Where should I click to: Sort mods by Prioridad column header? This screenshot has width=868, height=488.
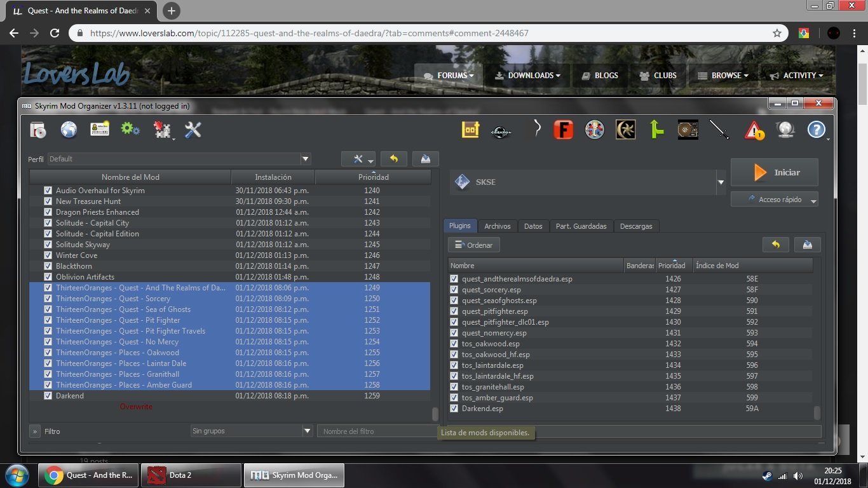point(373,177)
